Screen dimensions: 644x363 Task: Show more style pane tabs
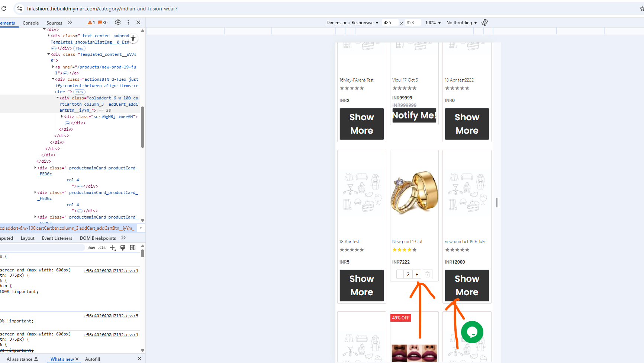pos(123,238)
